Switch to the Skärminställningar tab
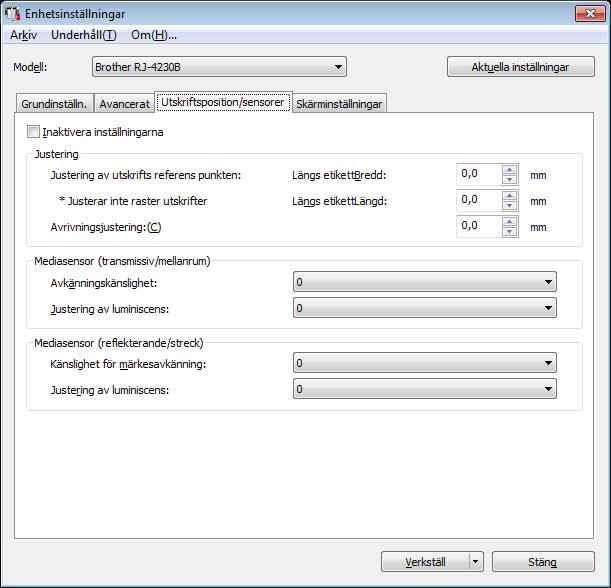The width and height of the screenshot is (611, 588). click(x=339, y=104)
